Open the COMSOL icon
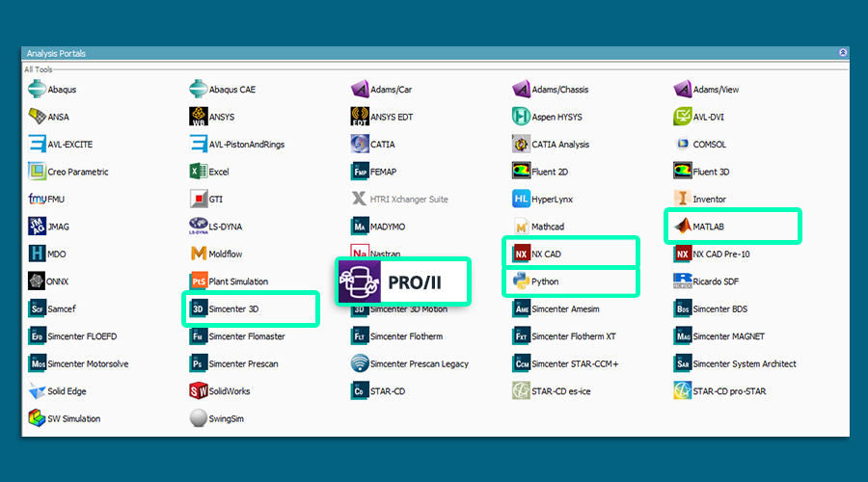The image size is (868, 482). [x=682, y=145]
